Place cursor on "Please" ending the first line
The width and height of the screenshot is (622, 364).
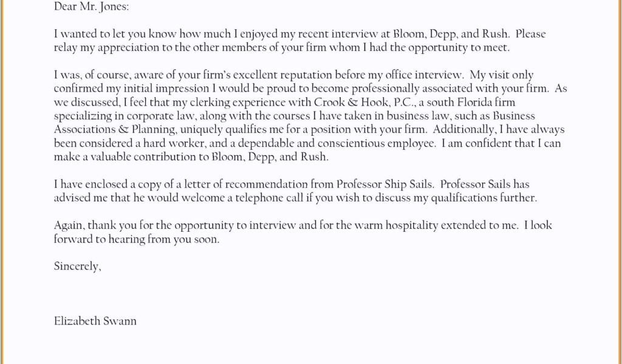(x=530, y=34)
